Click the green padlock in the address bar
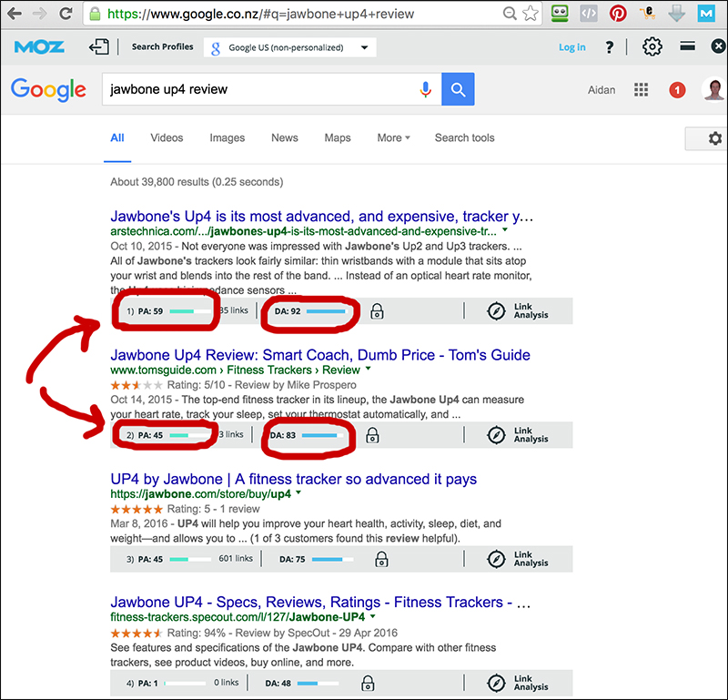This screenshot has width=728, height=700. (95, 14)
